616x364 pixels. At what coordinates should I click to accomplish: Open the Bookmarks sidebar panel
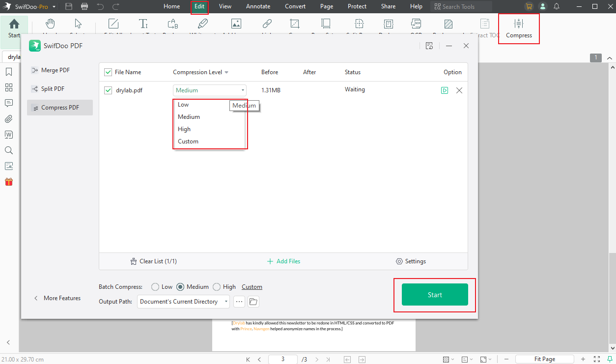pos(9,72)
